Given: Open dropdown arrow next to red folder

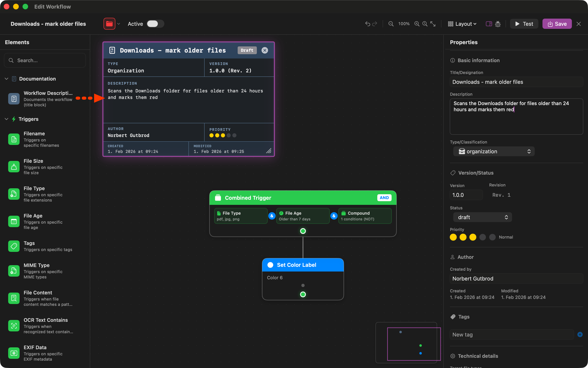Looking at the screenshot, I should tap(119, 24).
